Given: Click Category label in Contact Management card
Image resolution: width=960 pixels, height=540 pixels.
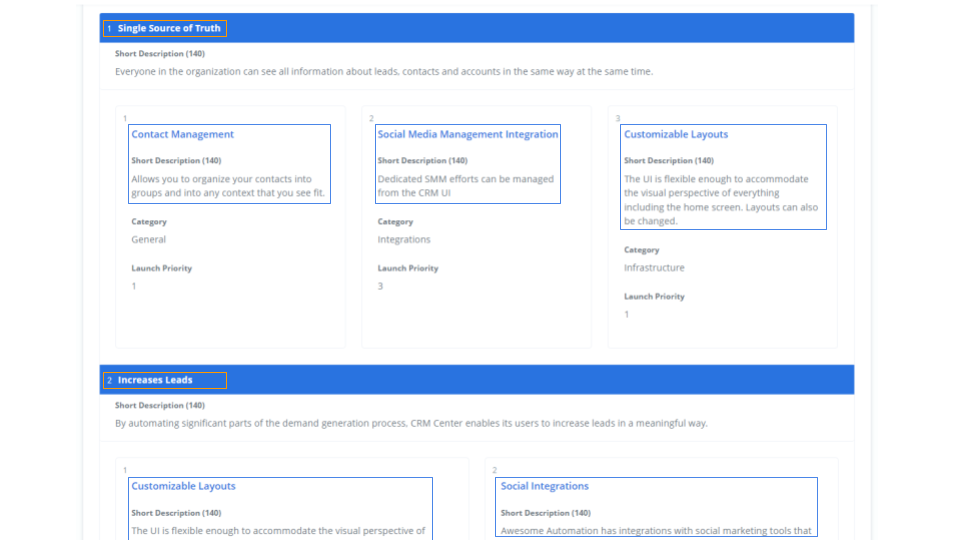Looking at the screenshot, I should coord(149,222).
